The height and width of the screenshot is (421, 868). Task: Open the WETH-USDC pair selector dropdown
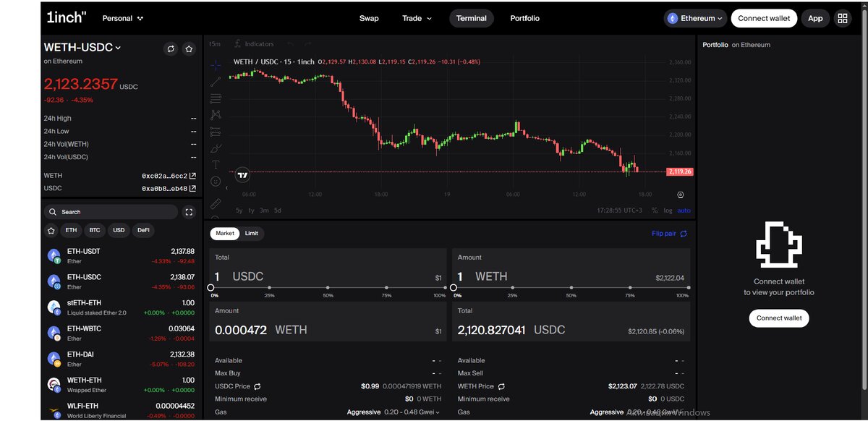tap(82, 47)
